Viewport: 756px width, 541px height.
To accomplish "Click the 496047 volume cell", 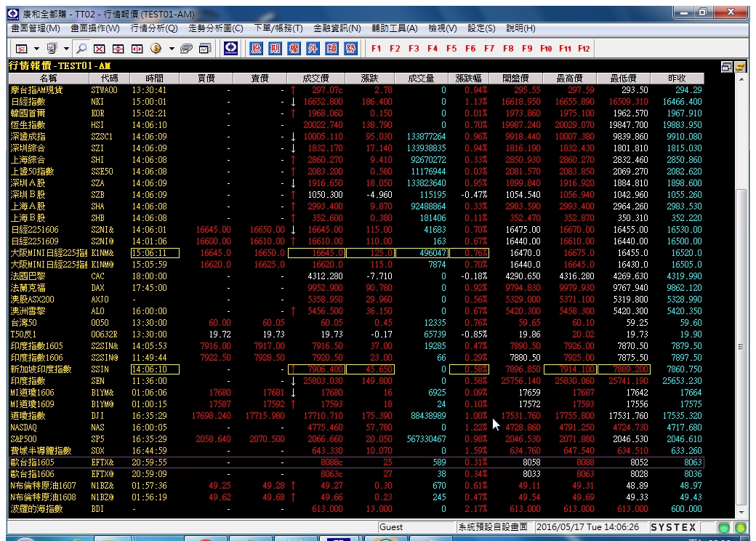I will [x=422, y=252].
